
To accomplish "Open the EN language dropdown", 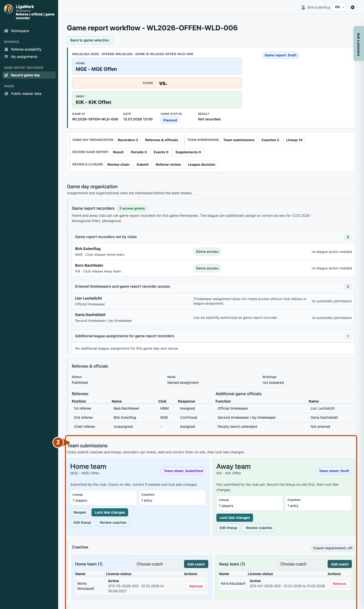I will [339, 7].
